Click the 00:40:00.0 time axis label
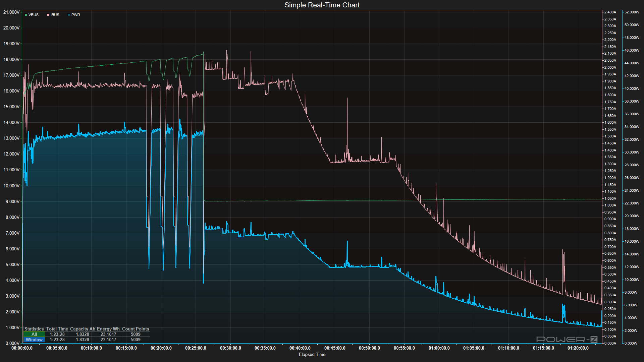 [x=300, y=348]
